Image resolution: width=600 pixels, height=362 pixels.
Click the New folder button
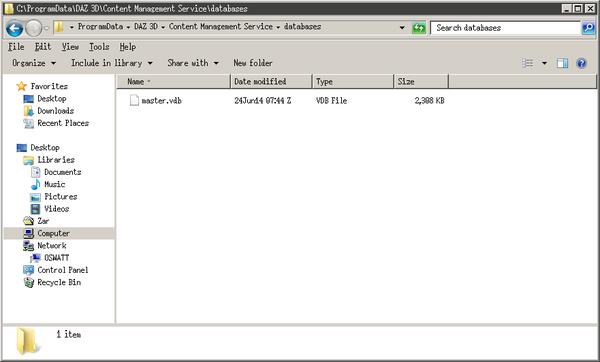tap(253, 63)
